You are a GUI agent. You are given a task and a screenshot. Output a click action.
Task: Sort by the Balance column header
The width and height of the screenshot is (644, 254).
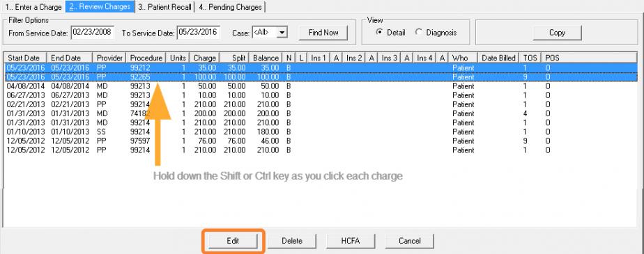coord(266,58)
